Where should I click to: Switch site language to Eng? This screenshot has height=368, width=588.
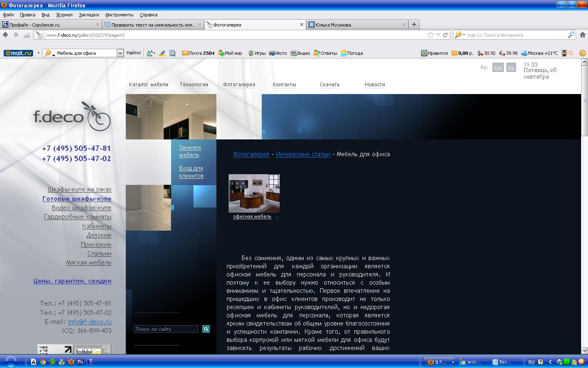pyautogui.click(x=498, y=67)
